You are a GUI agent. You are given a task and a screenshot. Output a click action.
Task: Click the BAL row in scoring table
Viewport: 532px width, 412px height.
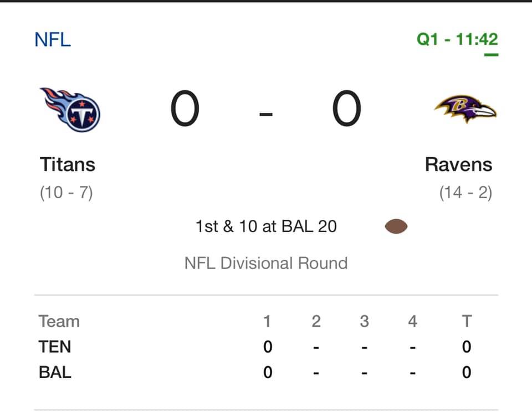(55, 372)
